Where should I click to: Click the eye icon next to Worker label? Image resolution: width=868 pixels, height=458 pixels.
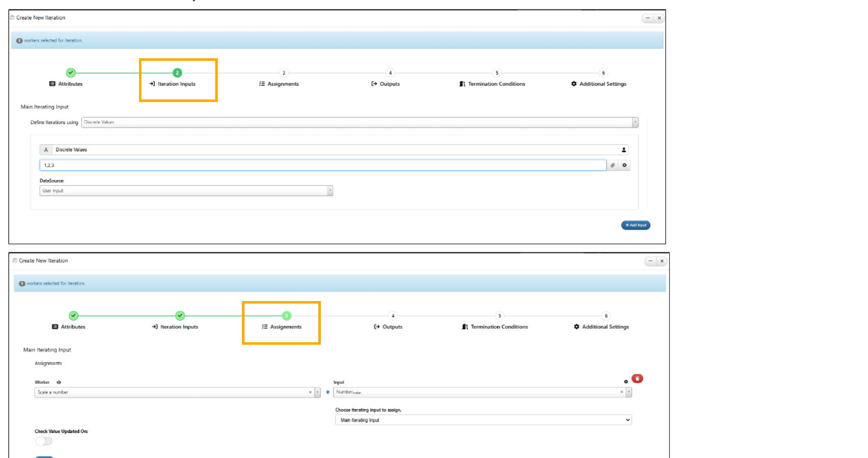point(59,382)
